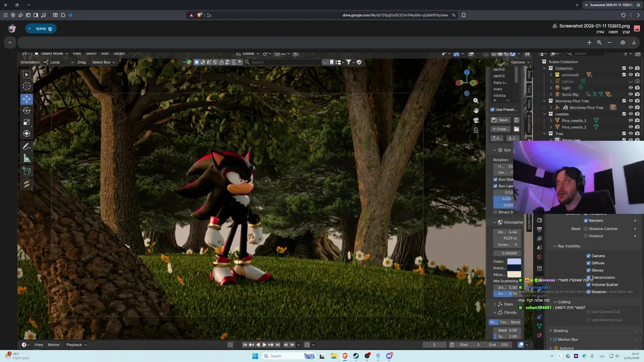Click the Google Drive add plus icon

tap(589, 43)
